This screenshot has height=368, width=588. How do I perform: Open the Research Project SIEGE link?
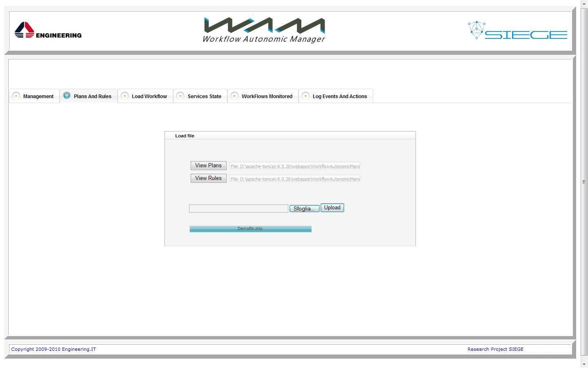coord(495,349)
